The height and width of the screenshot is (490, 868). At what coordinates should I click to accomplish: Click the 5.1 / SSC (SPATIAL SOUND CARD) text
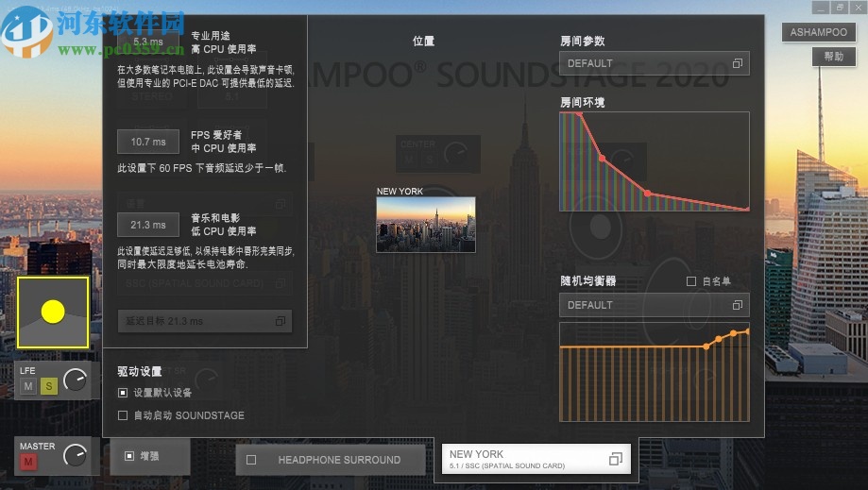click(507, 466)
